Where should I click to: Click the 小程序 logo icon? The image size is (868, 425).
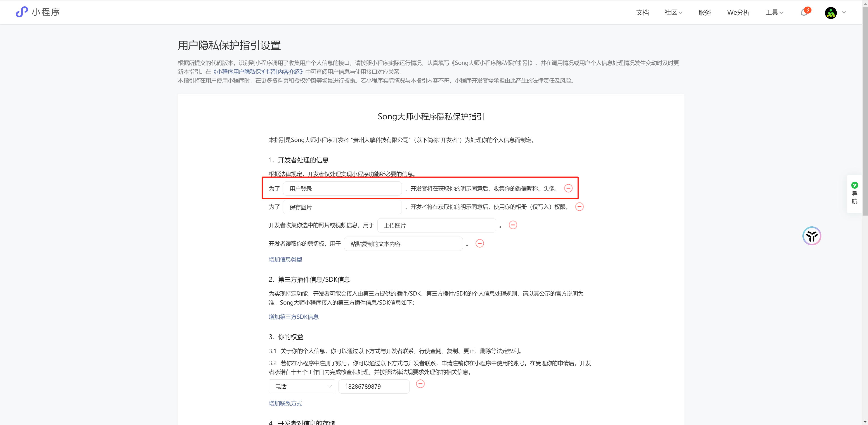22,12
